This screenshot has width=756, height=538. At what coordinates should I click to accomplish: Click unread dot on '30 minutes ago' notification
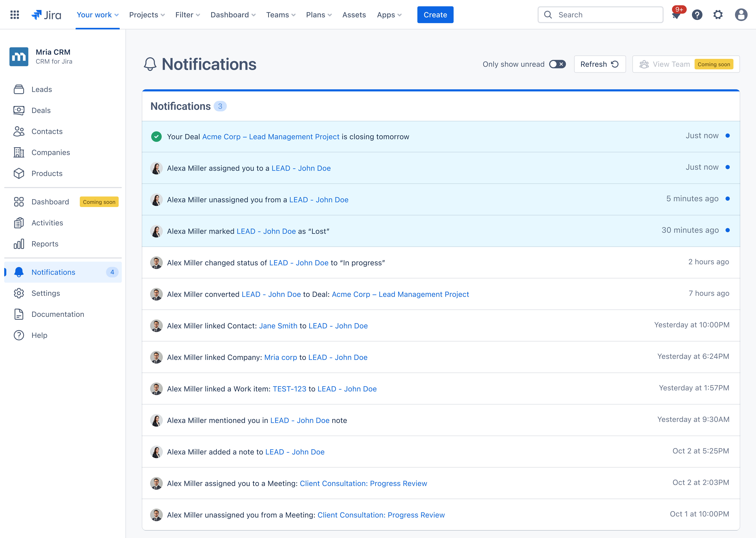(x=728, y=230)
